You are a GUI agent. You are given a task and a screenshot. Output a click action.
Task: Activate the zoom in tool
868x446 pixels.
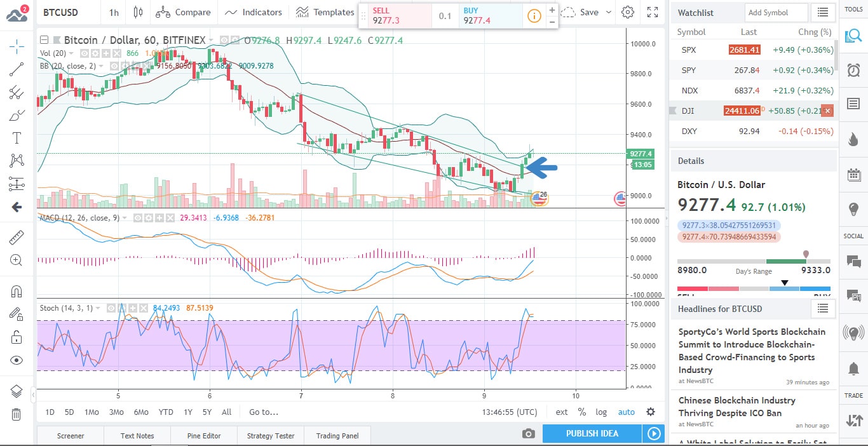pos(17,260)
